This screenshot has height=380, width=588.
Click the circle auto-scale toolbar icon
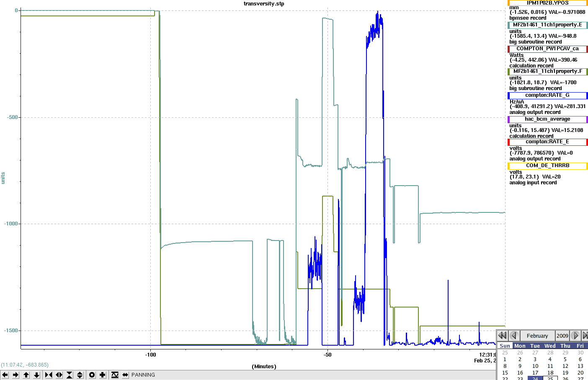click(92, 375)
